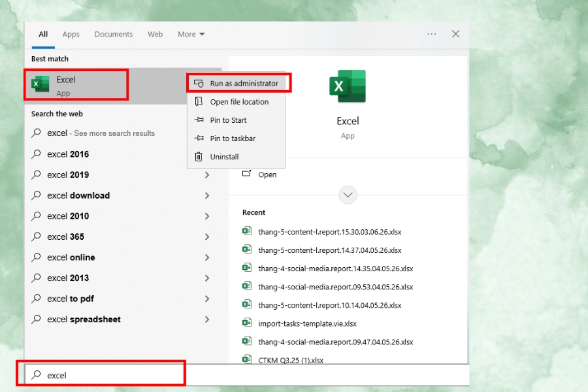The image size is (588, 392).
Task: Click xlsx file icon for thang-5-content-l.report.10.14.04.05.26
Action: point(247,304)
